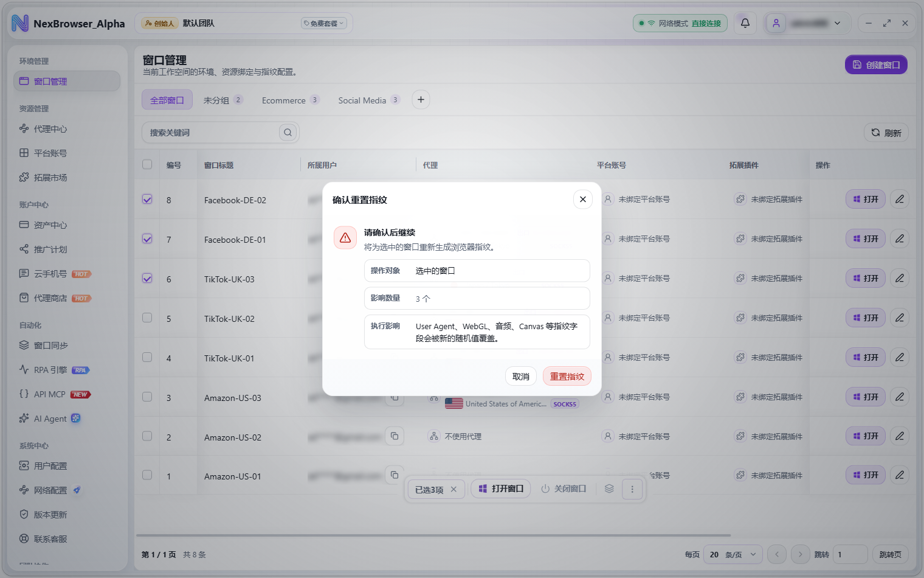The width and height of the screenshot is (924, 578).
Task: Switch to the 未分组 tab
Action: click(x=222, y=100)
